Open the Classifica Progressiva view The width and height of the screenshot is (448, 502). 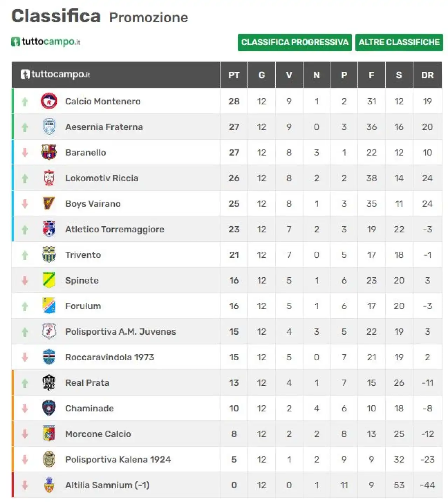pyautogui.click(x=295, y=42)
